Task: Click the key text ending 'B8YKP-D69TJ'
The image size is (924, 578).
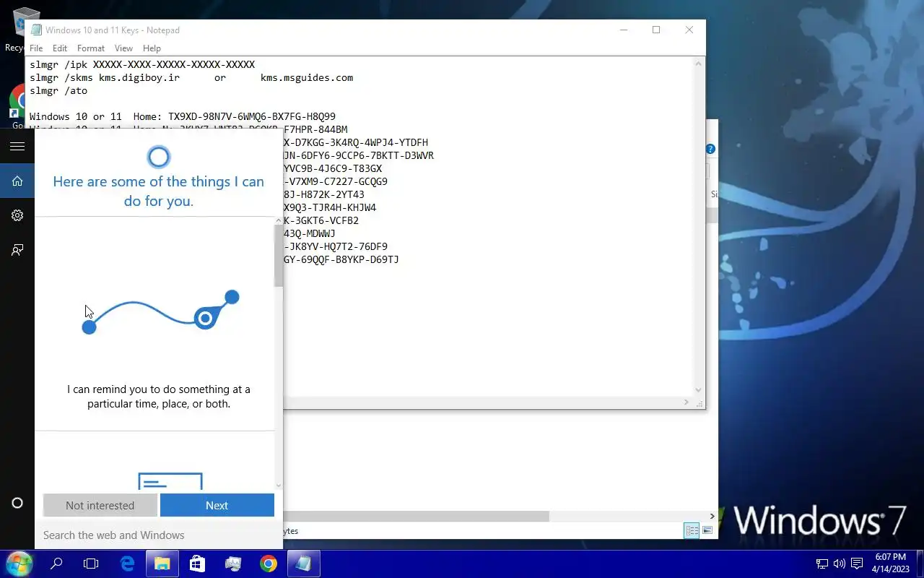Action: coord(341,259)
